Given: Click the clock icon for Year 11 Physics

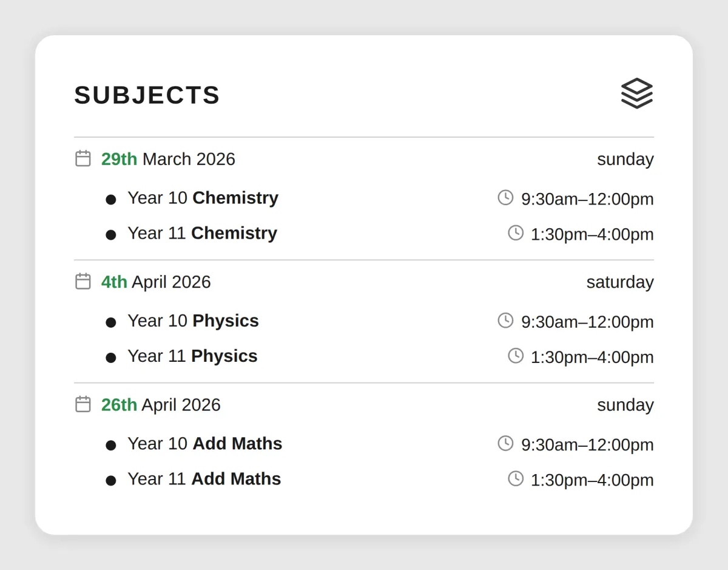Looking at the screenshot, I should click(x=516, y=356).
